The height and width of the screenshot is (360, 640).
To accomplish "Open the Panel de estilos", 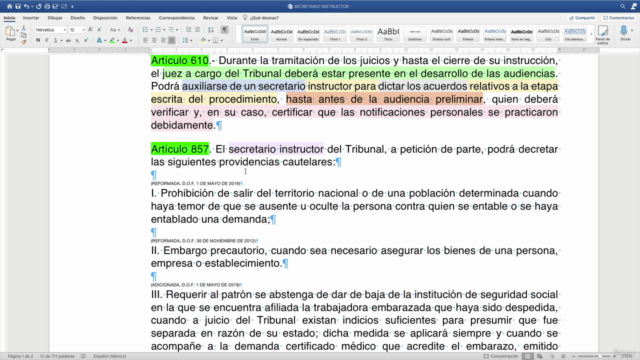I will click(603, 34).
